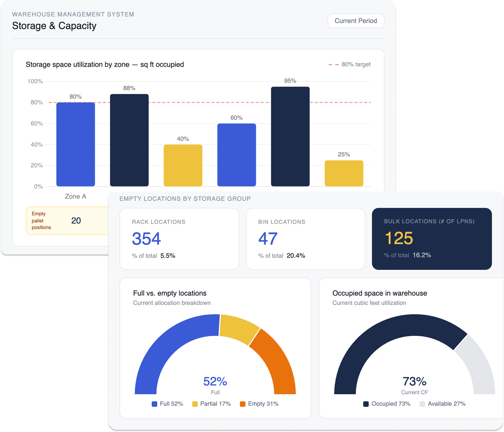Click the "Current allocation breakdown" subtitle

pos(172,303)
